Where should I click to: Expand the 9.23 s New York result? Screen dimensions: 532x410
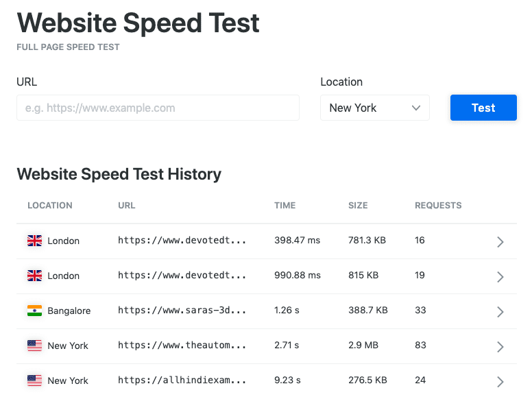click(500, 381)
